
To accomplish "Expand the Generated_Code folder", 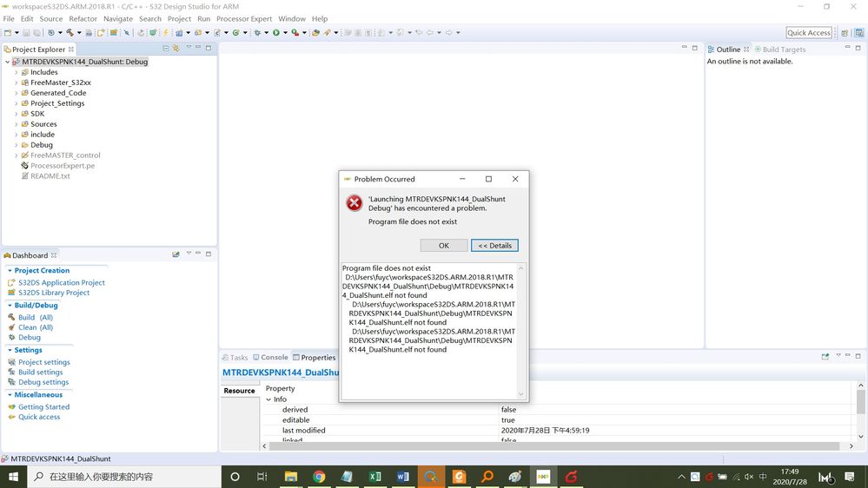I will pos(16,93).
